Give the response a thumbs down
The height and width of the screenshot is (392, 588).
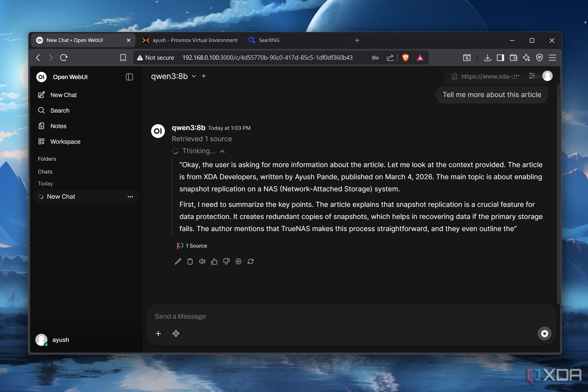click(226, 262)
